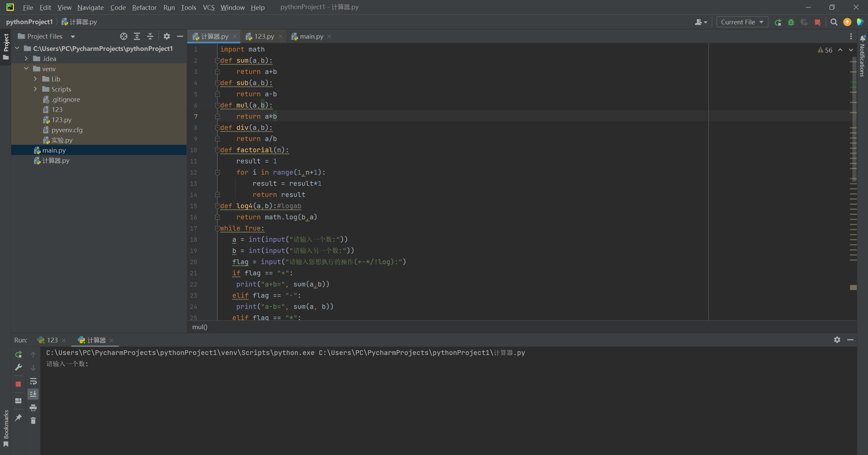Select 实验.py in the project tree
The height and width of the screenshot is (455, 868).
click(x=58, y=140)
